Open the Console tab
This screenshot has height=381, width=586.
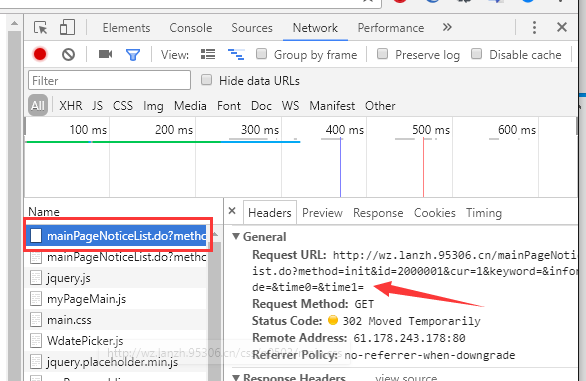click(191, 28)
